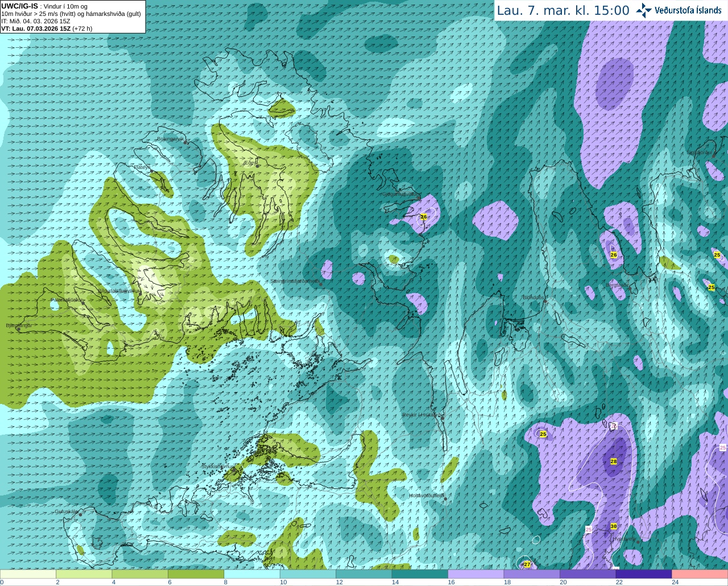728x586 pixels.
Task: Click the 'Veðurstofa Íslands' title text
Action: 688,10
